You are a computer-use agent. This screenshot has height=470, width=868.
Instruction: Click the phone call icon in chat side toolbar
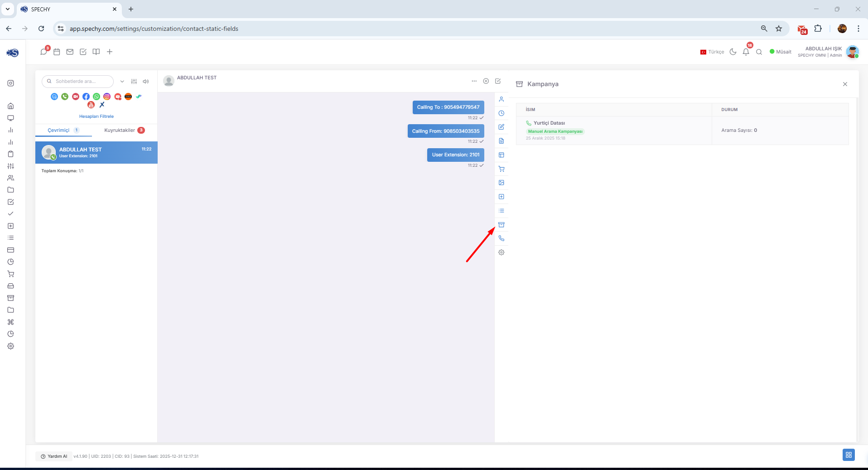point(502,238)
